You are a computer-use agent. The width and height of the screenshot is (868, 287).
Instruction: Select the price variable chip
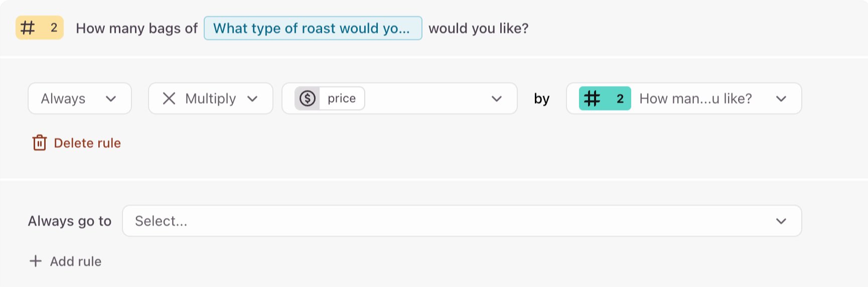tap(342, 98)
